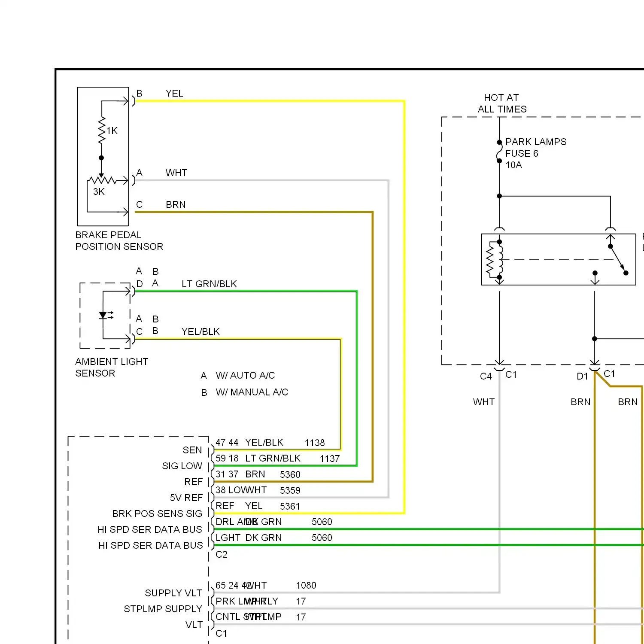Click the D1 connector label

pyautogui.click(x=582, y=377)
